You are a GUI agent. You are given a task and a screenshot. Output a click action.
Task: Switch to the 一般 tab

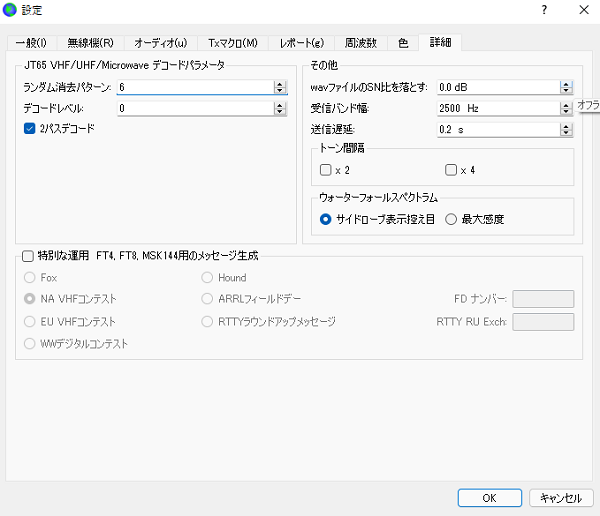[x=31, y=43]
